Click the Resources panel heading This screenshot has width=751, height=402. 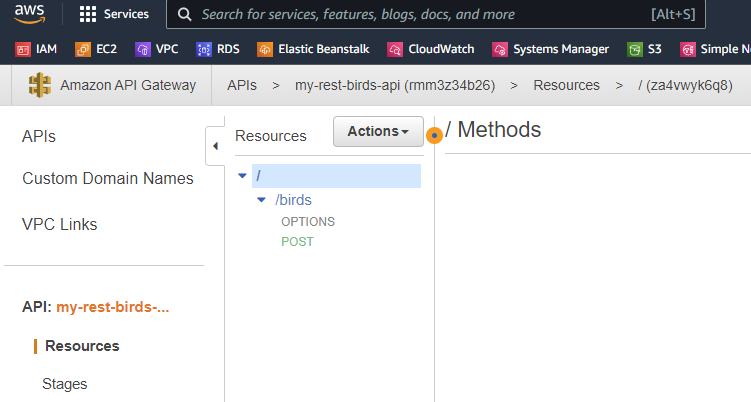tap(271, 136)
